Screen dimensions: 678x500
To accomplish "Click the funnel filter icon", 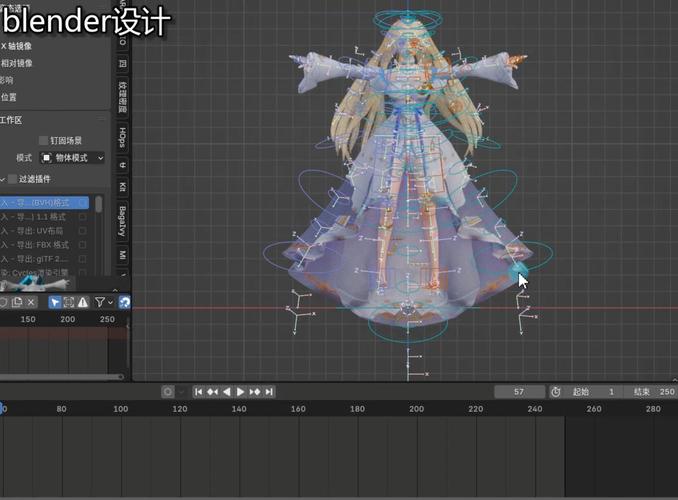I will click(100, 302).
